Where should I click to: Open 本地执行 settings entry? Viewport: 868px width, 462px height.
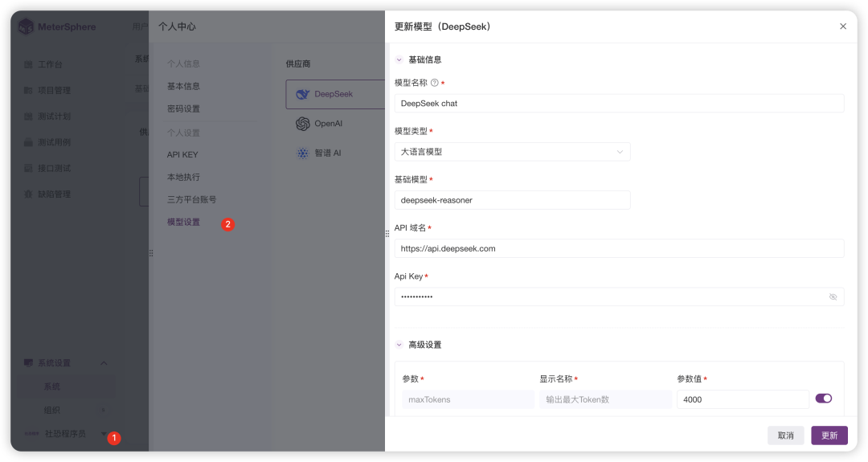(183, 177)
